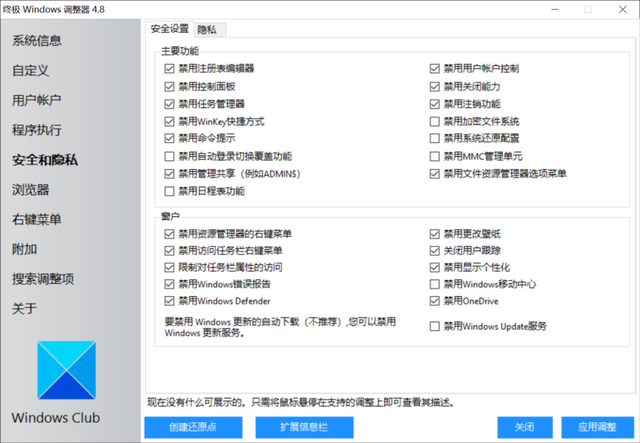
Task: Toggle 禁用更改壁纸 checkbox
Action: click(435, 234)
